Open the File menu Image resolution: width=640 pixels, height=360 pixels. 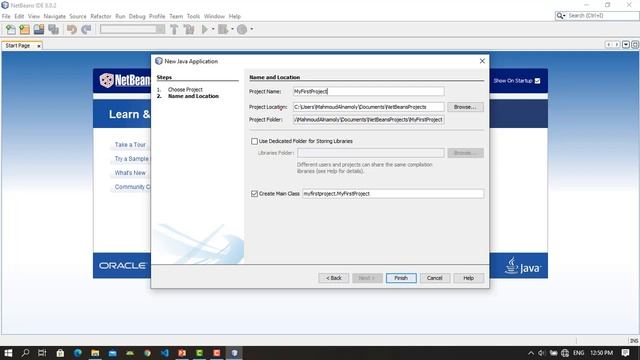pos(6,16)
